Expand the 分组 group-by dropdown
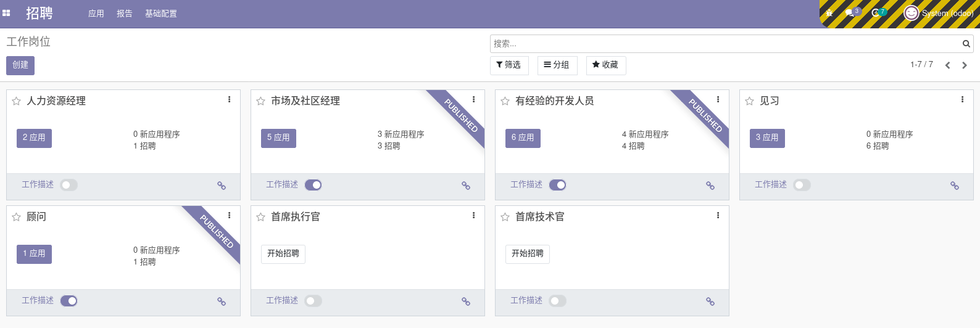This screenshot has width=980, height=328. 557,65
